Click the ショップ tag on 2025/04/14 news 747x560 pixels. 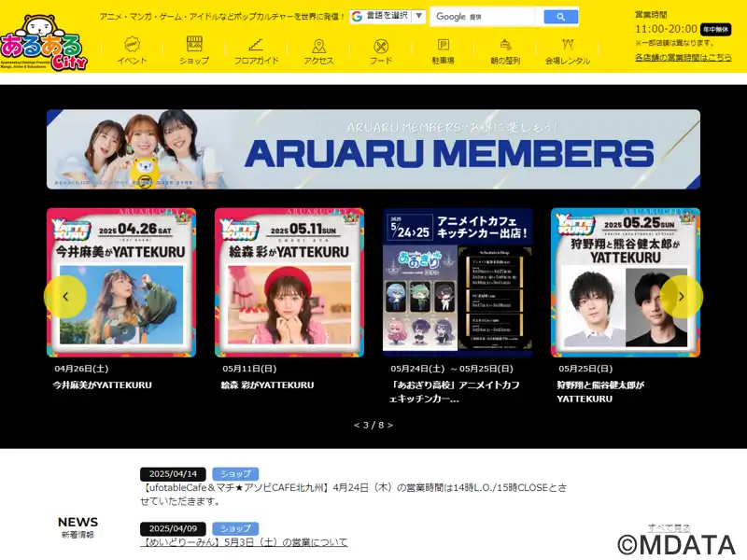tap(235, 474)
